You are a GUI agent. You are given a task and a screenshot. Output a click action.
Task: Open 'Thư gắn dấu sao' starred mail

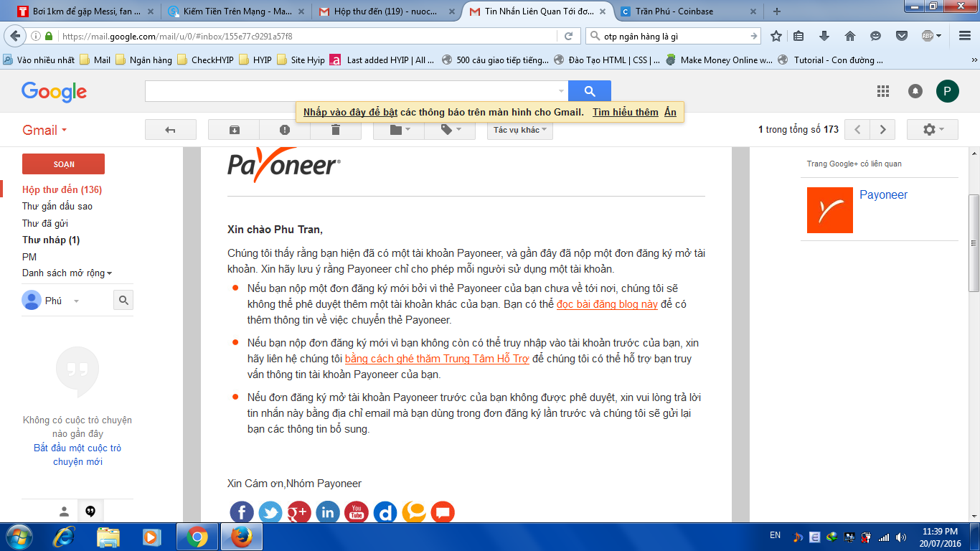[x=57, y=207]
